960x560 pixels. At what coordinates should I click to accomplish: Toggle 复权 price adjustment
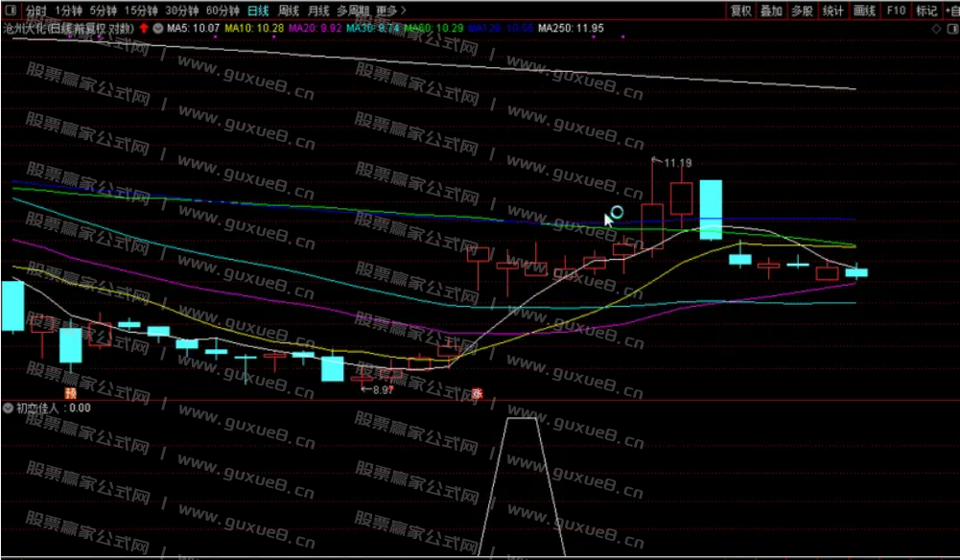741,11
